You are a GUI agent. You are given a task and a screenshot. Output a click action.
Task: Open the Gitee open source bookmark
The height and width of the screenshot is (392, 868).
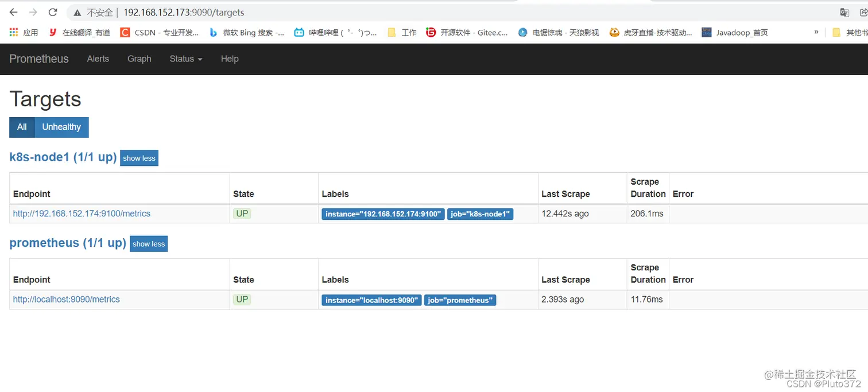(467, 33)
